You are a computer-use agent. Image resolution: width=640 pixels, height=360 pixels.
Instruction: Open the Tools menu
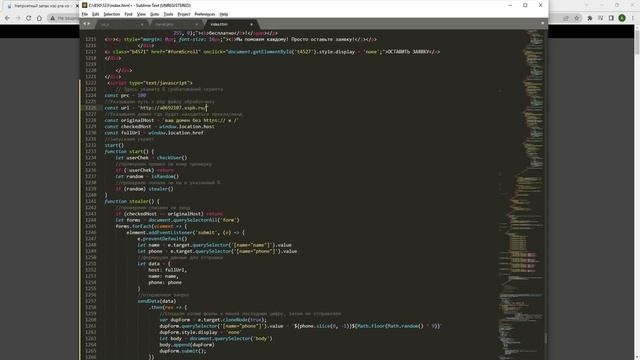pyautogui.click(x=168, y=14)
